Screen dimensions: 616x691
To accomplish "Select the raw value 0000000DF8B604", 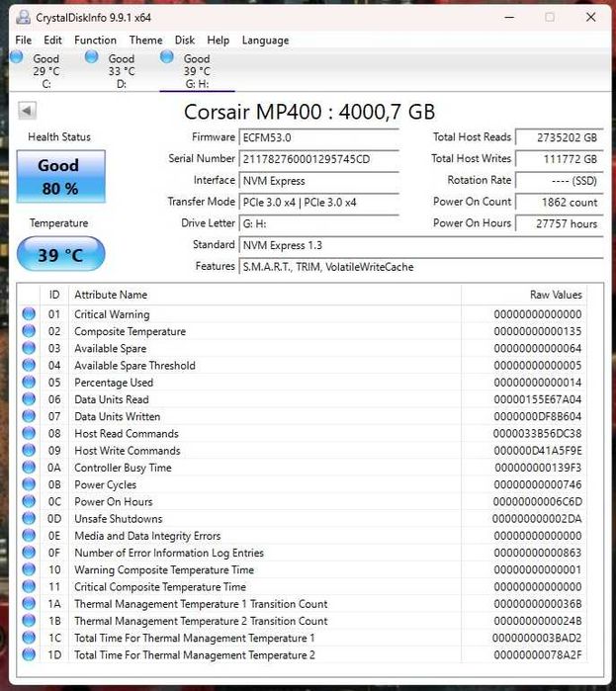I will (x=538, y=416).
